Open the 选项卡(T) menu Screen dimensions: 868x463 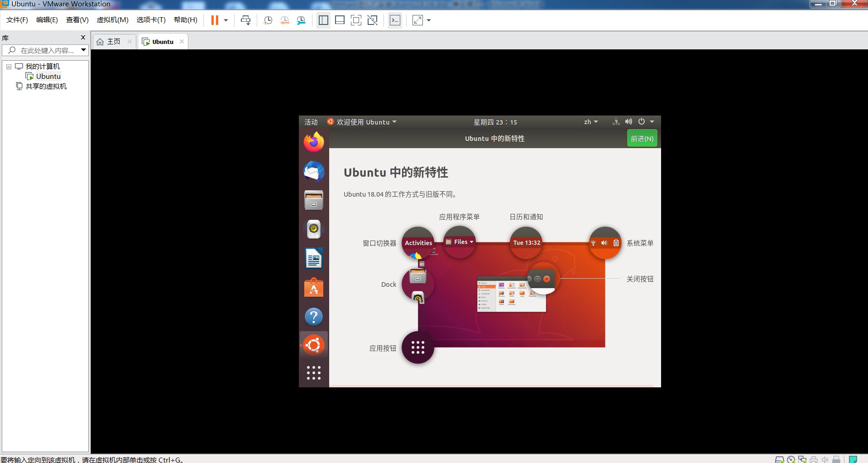(x=151, y=20)
